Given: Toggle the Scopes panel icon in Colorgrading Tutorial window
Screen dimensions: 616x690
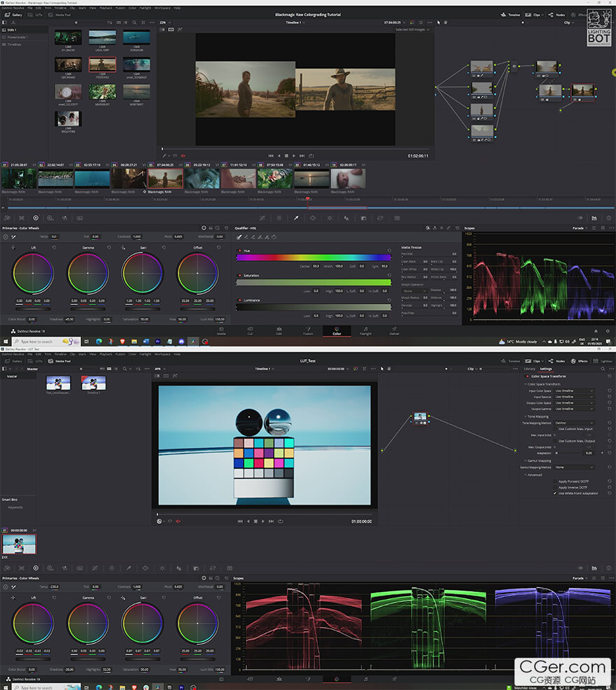Looking at the screenshot, I should pyautogui.click(x=594, y=218).
